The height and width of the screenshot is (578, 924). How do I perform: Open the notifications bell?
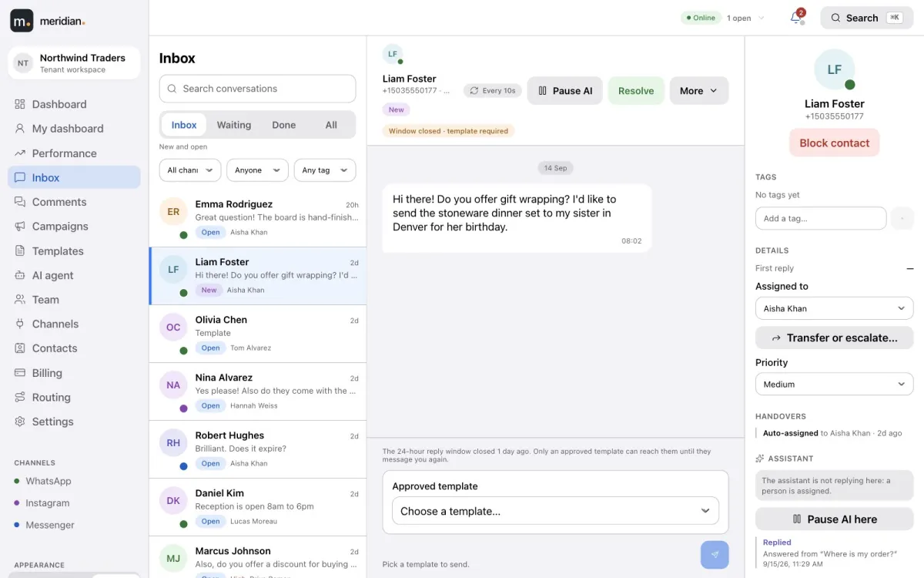(797, 18)
